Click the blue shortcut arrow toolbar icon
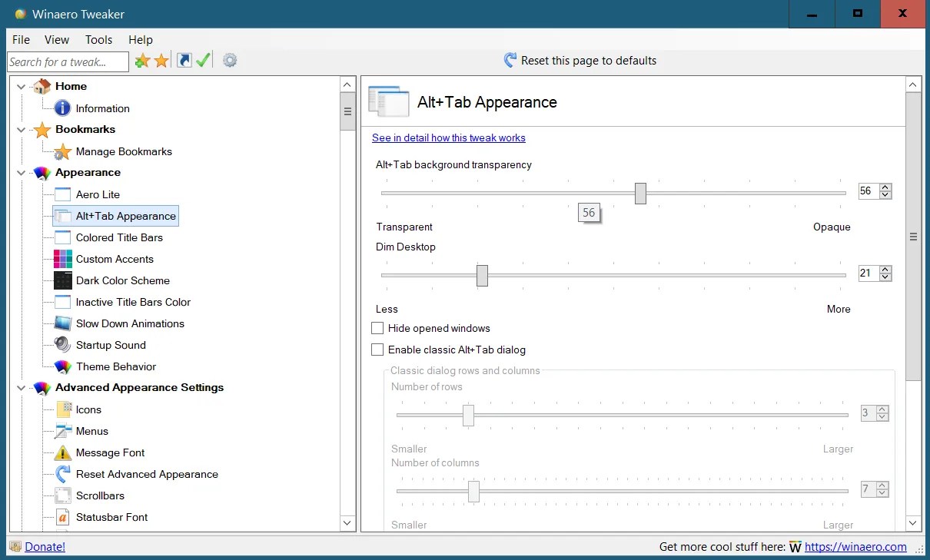 pos(184,61)
